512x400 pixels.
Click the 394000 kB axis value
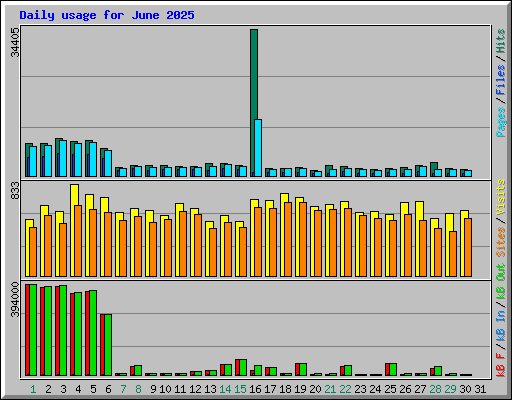[x=15, y=300]
